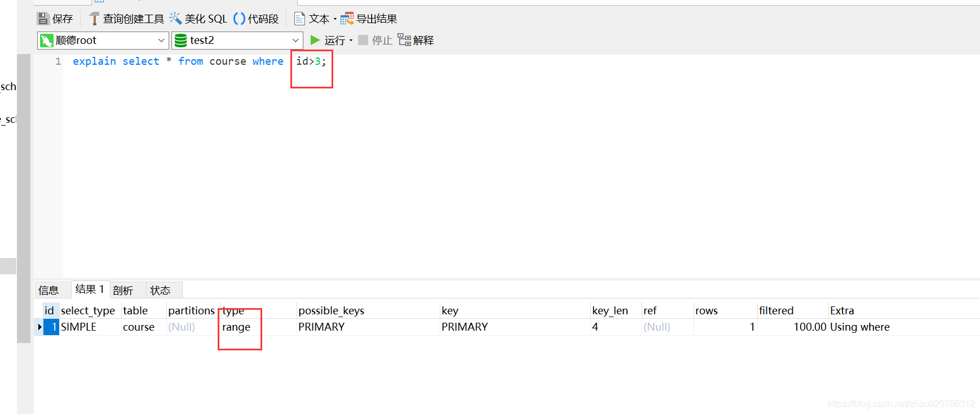This screenshot has width=980, height=414.
Task: Expand the Text button dropdown arrow
Action: click(335, 19)
